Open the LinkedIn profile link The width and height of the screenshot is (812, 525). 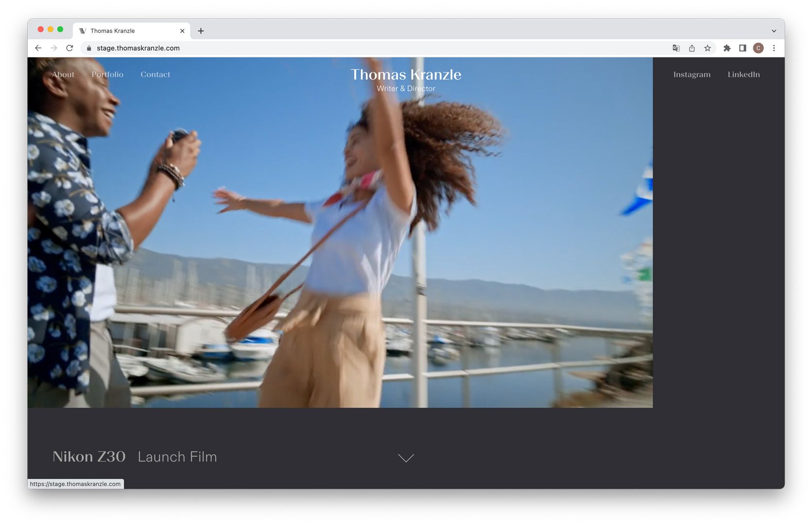pos(743,74)
